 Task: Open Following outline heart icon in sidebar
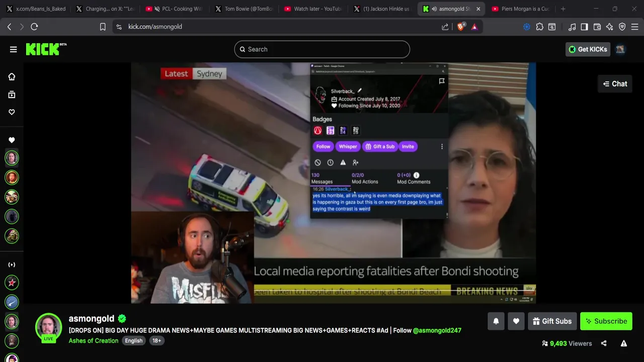coord(12,112)
